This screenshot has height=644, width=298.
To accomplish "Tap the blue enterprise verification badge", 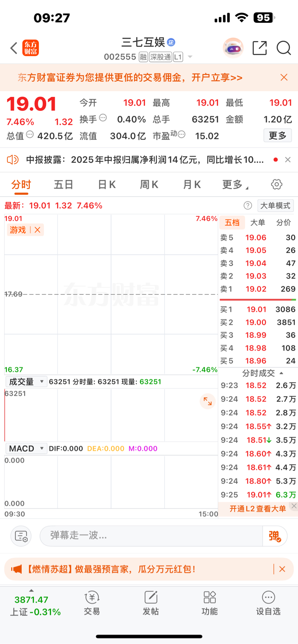I will click(171, 42).
